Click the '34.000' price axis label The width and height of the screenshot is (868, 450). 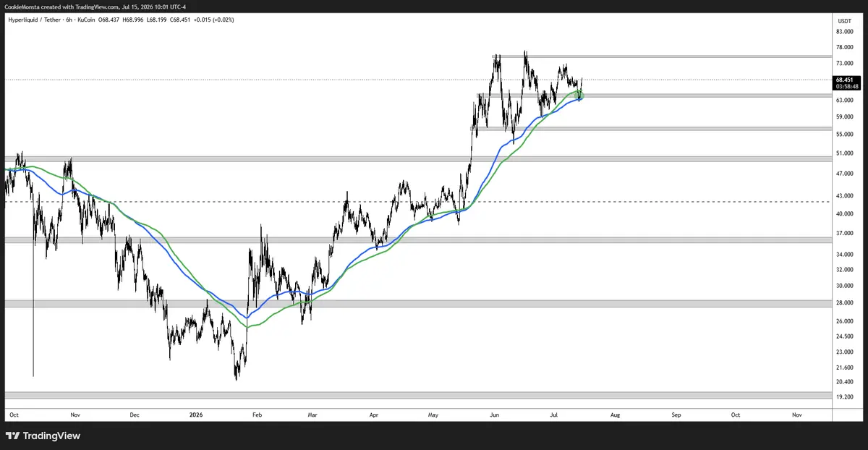coord(845,255)
